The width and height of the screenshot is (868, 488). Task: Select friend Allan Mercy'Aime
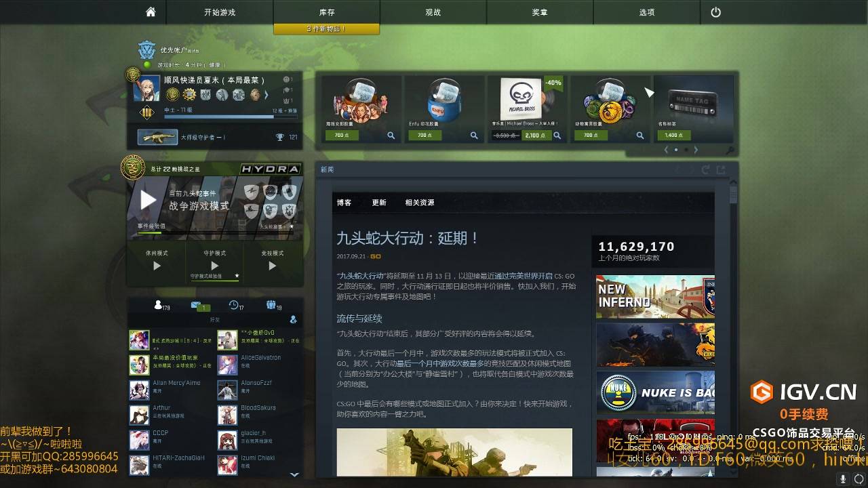(172, 390)
